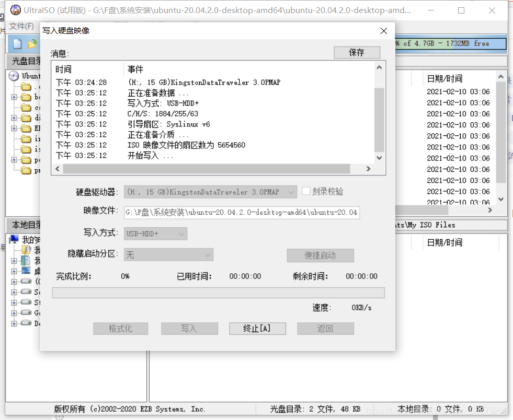Open the 硬盘驱动器 drive dropdown

(x=210, y=192)
